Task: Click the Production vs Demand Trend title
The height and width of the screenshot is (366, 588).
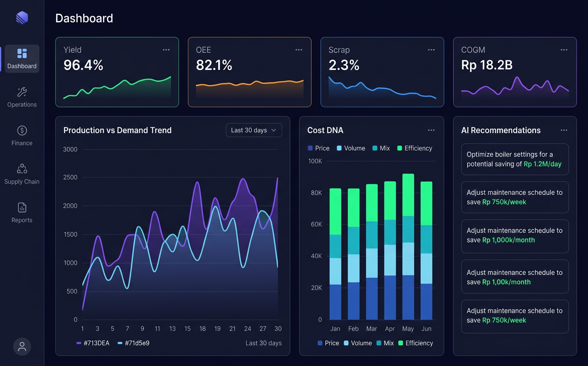Action: (117, 131)
